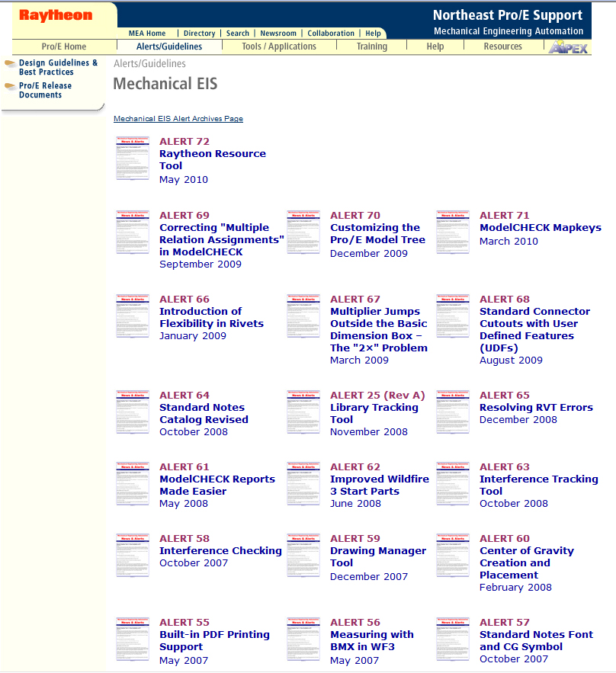Open the ALERT 68 document thumbnail

click(453, 316)
